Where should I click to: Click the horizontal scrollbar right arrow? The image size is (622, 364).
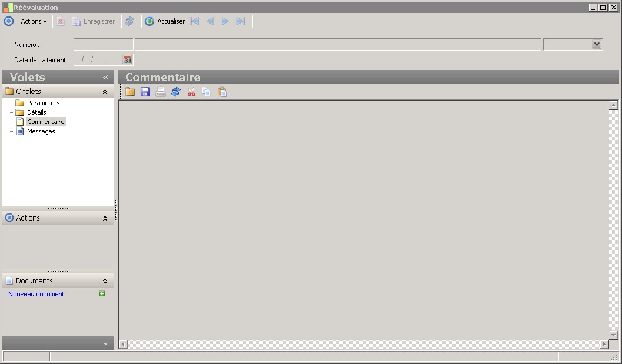[604, 345]
